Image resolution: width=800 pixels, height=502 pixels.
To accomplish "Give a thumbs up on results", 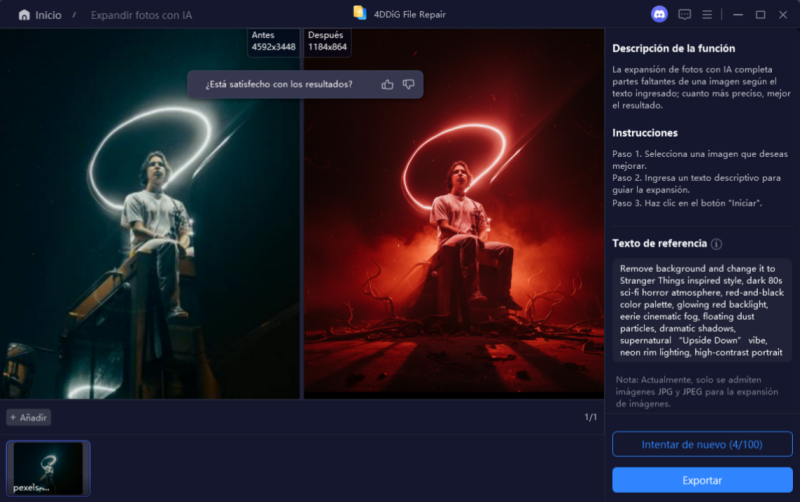I will tap(387, 84).
